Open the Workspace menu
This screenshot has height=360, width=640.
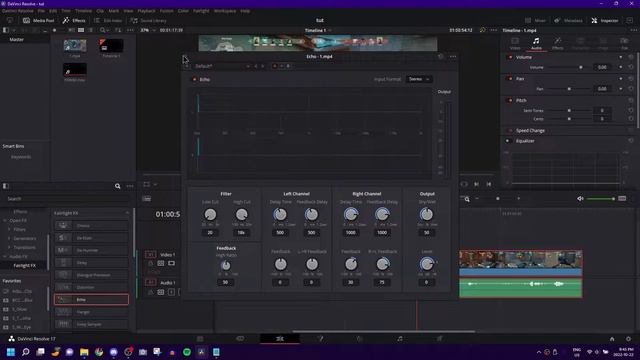[x=224, y=11]
